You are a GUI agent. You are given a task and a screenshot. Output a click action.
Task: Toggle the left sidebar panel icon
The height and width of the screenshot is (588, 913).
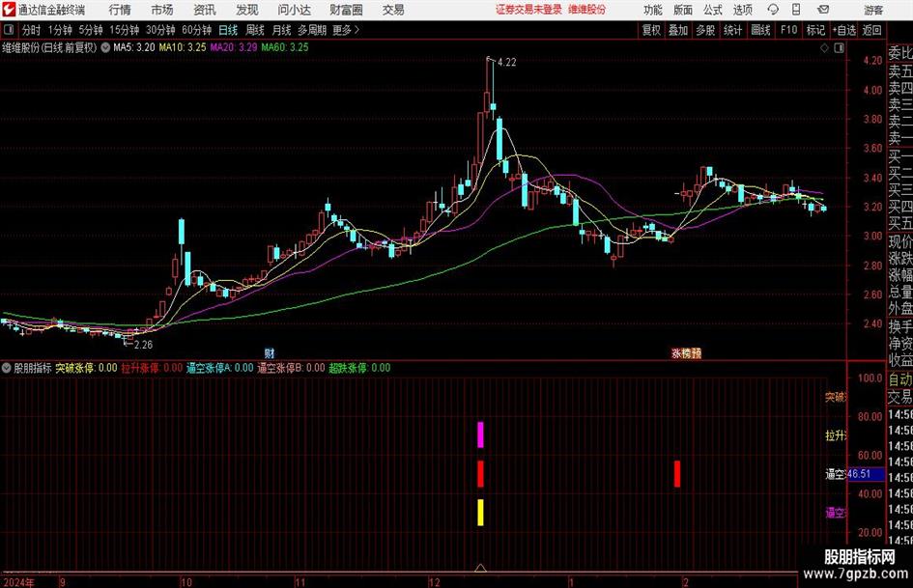[x=9, y=30]
